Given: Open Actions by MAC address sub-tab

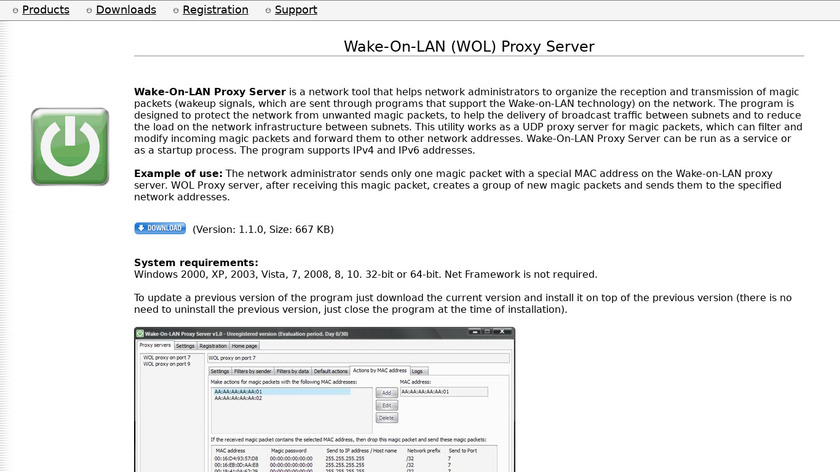Looking at the screenshot, I should [380, 370].
